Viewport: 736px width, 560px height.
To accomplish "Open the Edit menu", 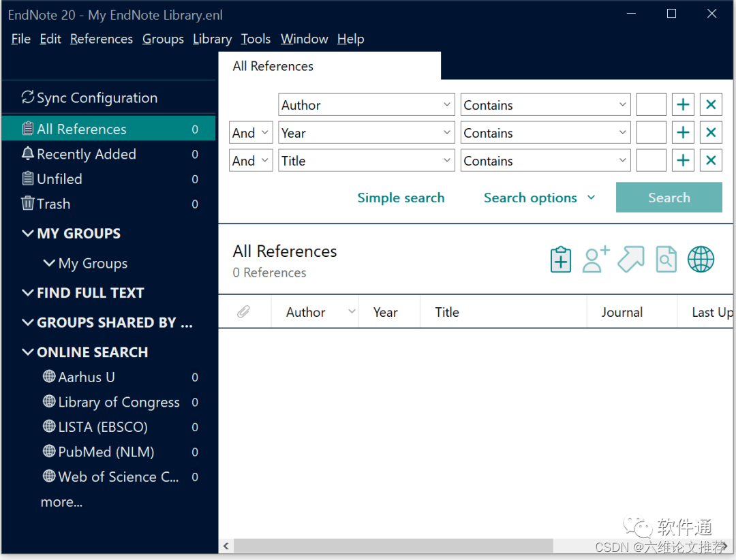I will [x=50, y=39].
